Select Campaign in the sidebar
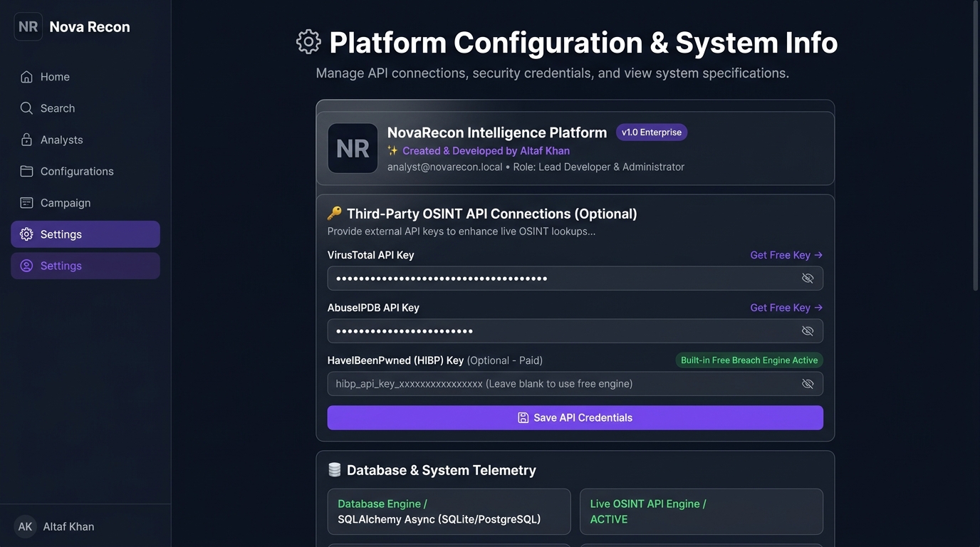This screenshot has height=547, width=980. [x=85, y=203]
